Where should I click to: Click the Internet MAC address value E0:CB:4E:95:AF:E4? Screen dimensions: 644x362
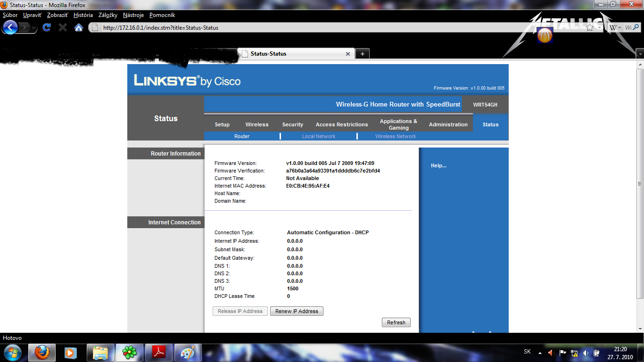pyautogui.click(x=308, y=186)
